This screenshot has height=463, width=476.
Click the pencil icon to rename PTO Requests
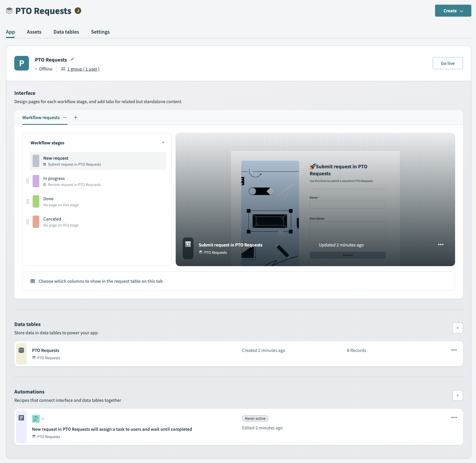[72, 60]
